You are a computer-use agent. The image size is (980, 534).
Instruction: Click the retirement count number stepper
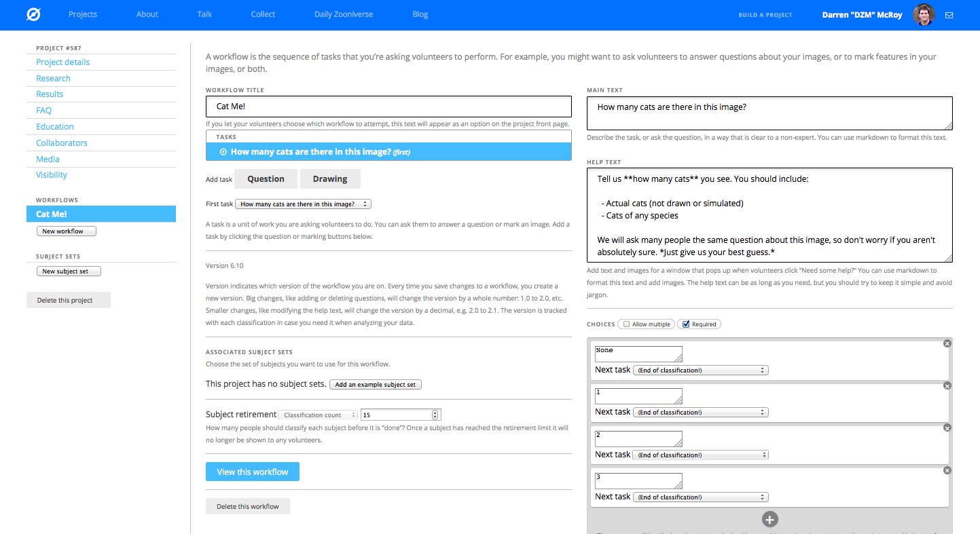point(435,415)
